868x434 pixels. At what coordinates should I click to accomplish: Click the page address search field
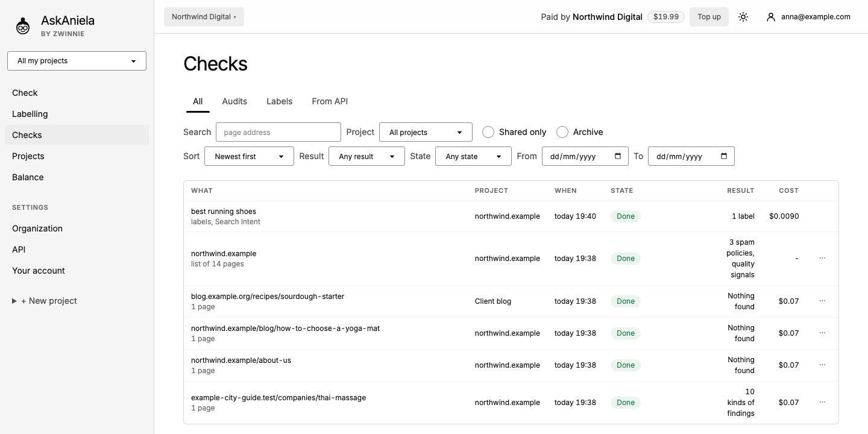point(278,132)
